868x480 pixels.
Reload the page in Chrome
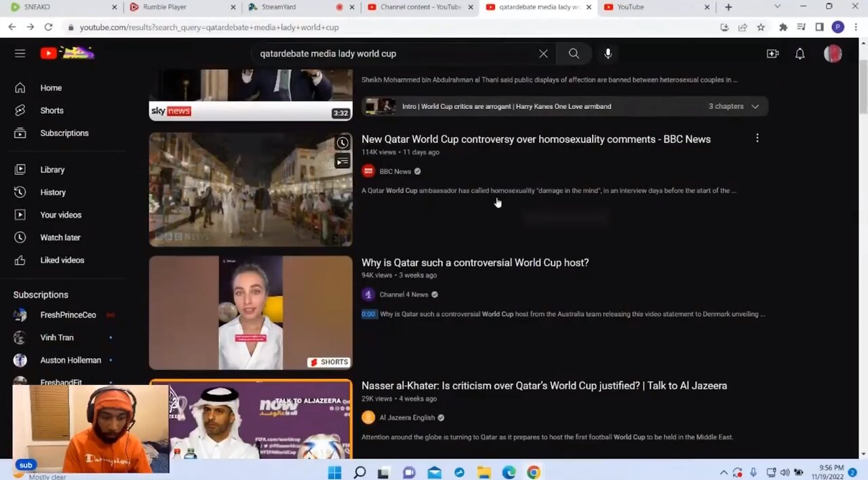(48, 27)
